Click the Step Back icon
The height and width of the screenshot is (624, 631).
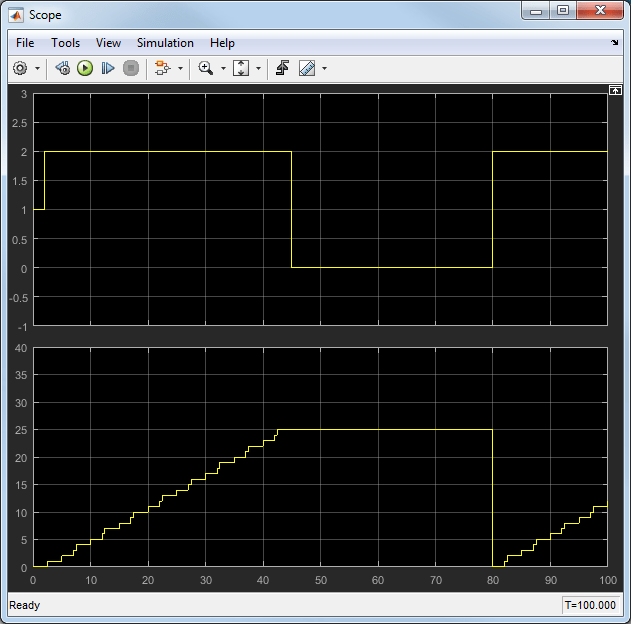pyautogui.click(x=63, y=68)
